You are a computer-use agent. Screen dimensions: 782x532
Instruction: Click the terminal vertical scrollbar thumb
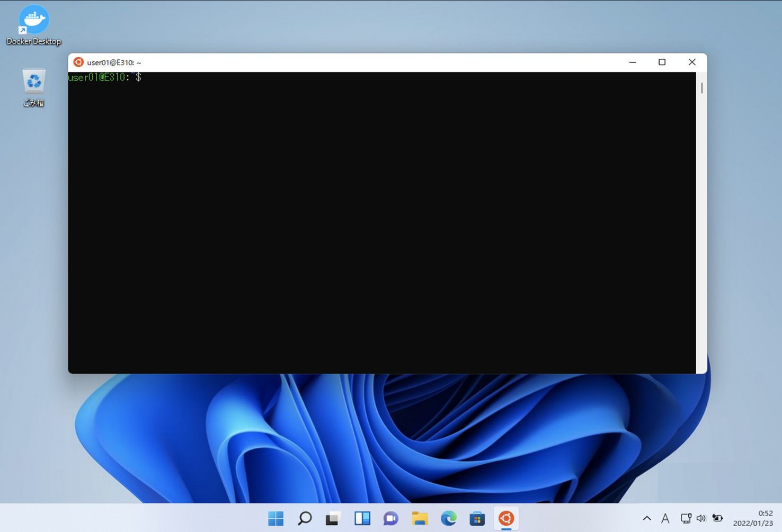[x=702, y=88]
